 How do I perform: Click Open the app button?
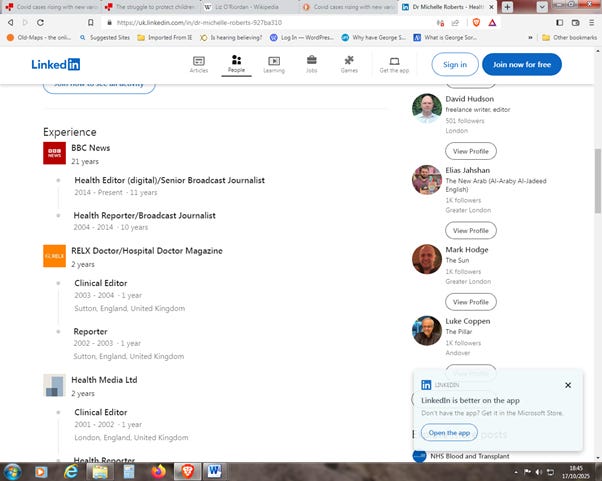[449, 433]
